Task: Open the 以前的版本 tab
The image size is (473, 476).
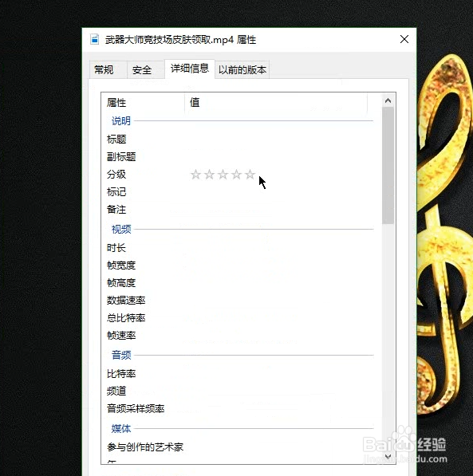Action: click(242, 70)
